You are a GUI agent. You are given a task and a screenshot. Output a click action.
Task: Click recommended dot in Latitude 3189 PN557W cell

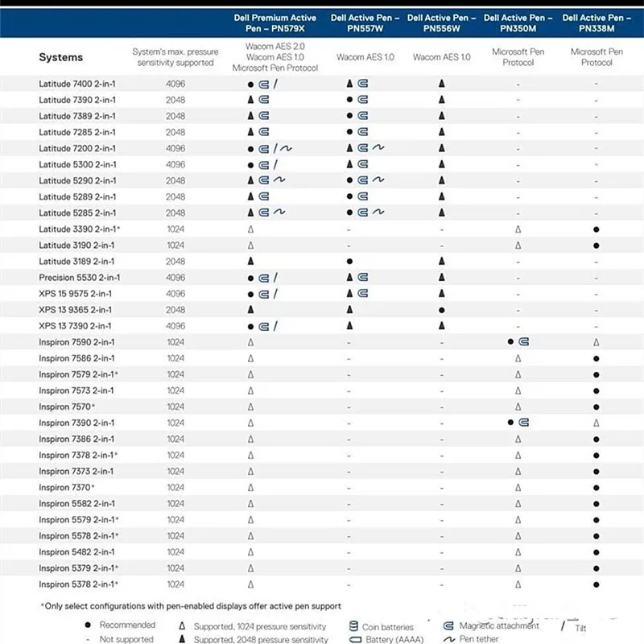[x=349, y=261]
